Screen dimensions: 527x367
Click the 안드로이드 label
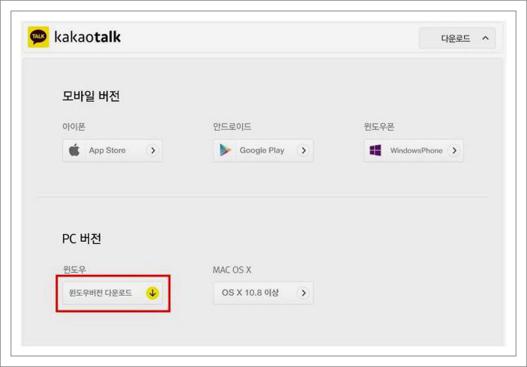pos(232,127)
